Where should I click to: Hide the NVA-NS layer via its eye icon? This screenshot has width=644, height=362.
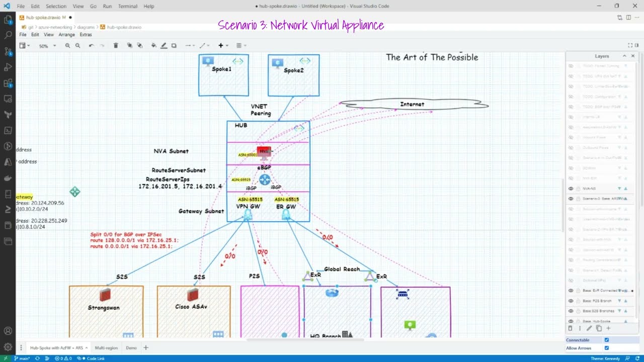571,189
